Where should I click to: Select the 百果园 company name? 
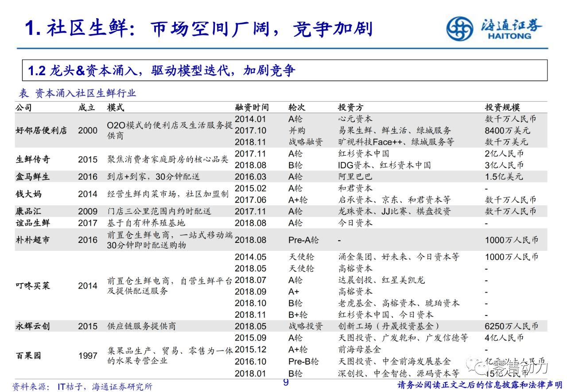pyautogui.click(x=29, y=355)
